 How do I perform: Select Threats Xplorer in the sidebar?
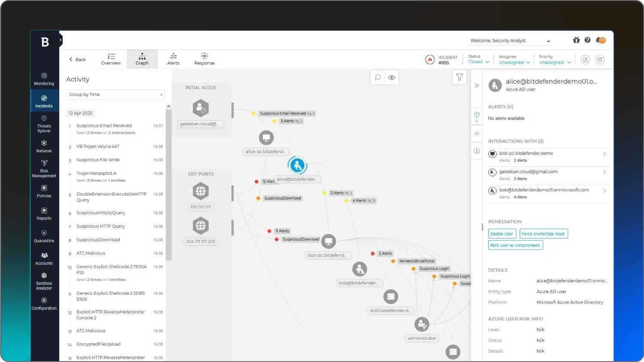[44, 125]
